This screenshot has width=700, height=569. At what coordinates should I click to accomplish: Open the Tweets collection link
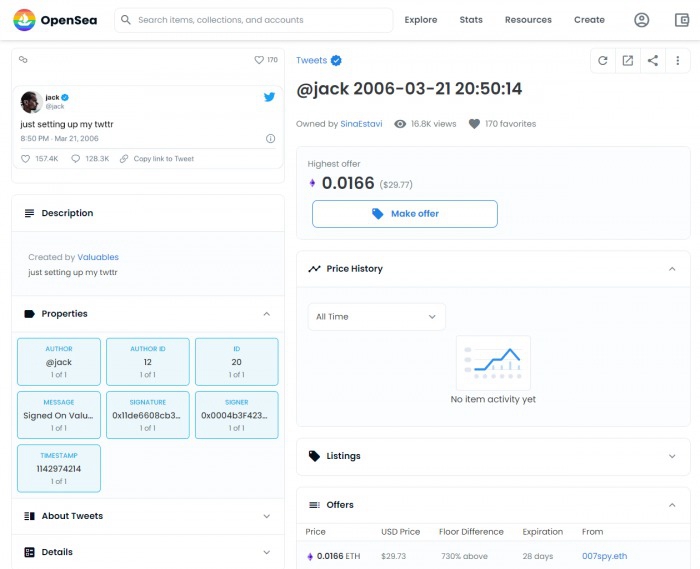(311, 60)
